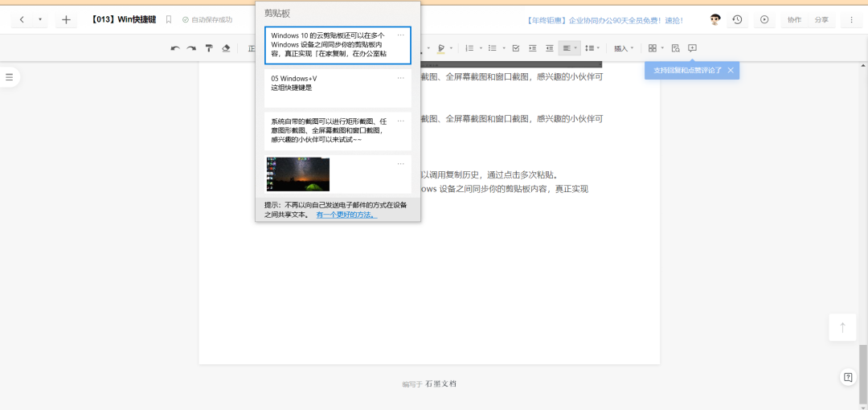868x410 pixels.
Task: Decrease paragraph indent
Action: click(549, 48)
